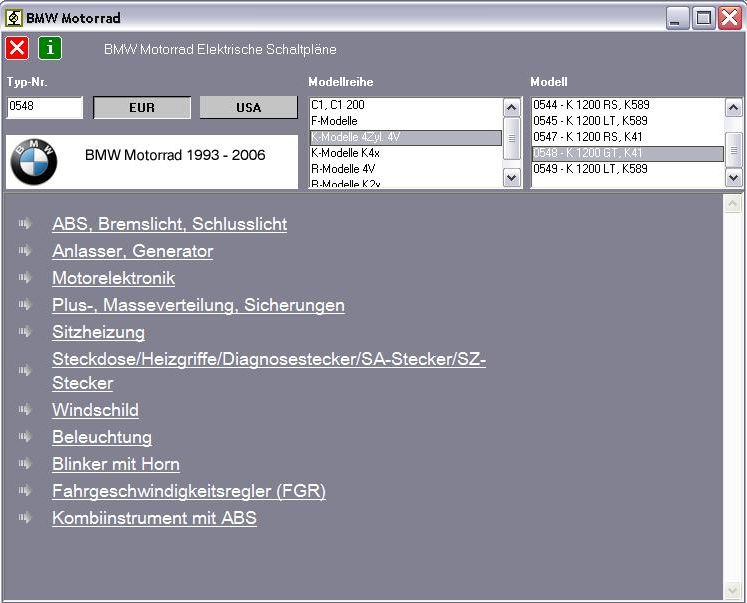Open Anlasser, Generator wiring diagram

132,251
